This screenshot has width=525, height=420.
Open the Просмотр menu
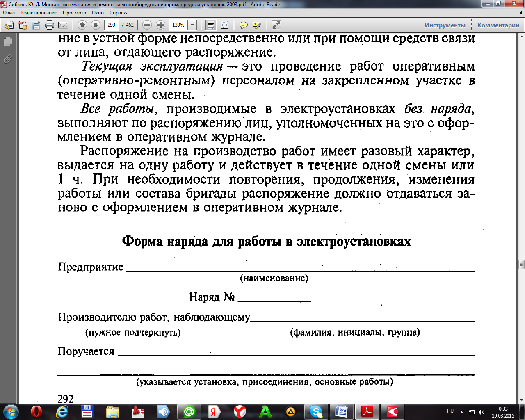point(75,13)
